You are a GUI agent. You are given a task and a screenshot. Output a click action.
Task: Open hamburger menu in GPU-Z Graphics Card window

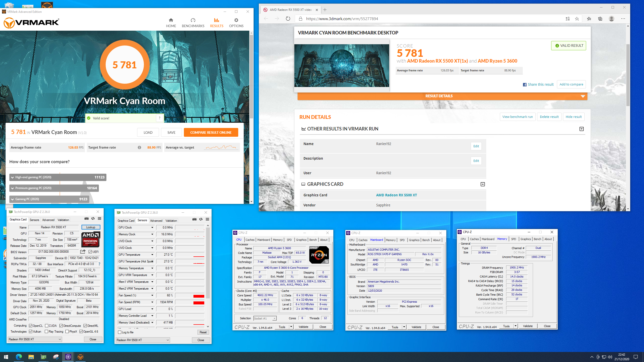(99, 219)
